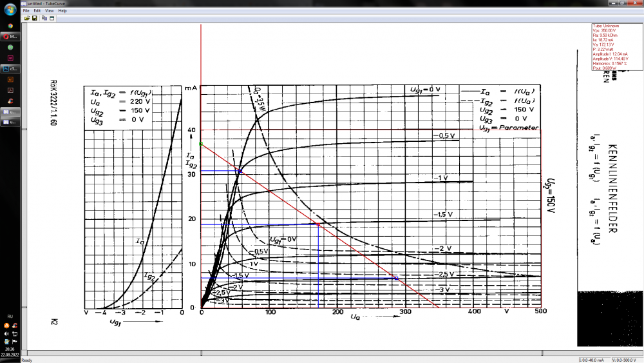Screen dimensions: 644x363
Task: Switch to the Opera taskbar button
Action: click(x=10, y=37)
